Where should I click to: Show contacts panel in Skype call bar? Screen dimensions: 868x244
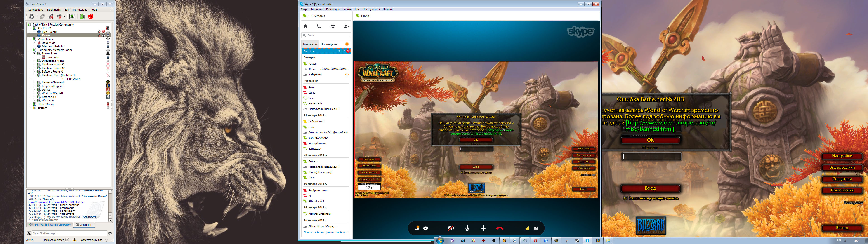point(416,228)
